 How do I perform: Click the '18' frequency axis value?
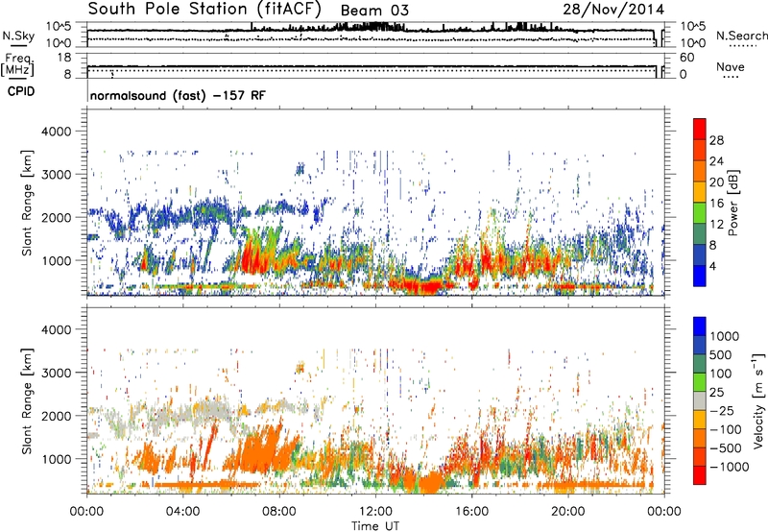[x=64, y=58]
